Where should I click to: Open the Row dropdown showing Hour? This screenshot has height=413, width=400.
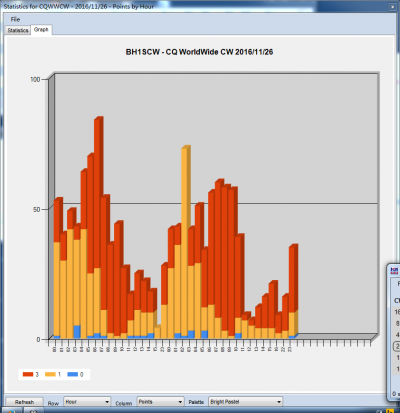(x=87, y=402)
